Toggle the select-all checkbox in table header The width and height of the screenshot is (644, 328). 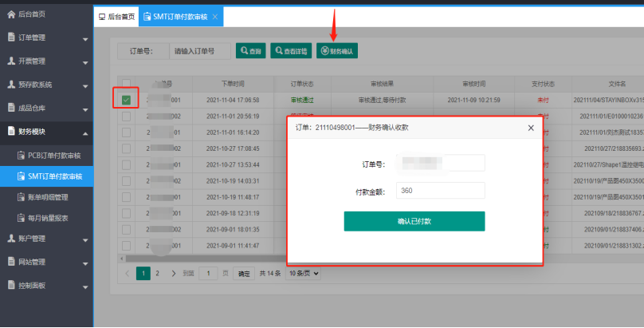point(126,83)
